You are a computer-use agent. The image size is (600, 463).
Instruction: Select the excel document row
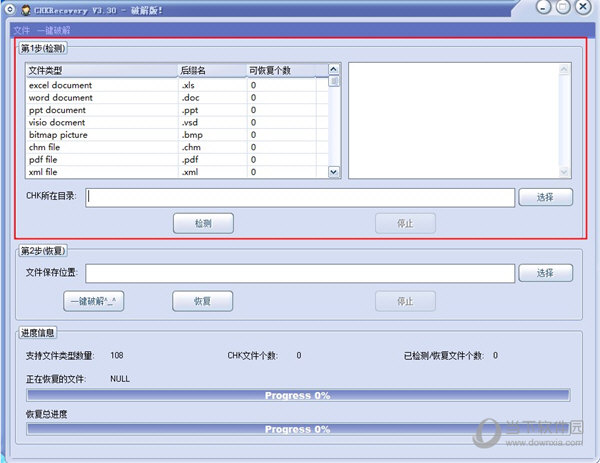(177, 85)
